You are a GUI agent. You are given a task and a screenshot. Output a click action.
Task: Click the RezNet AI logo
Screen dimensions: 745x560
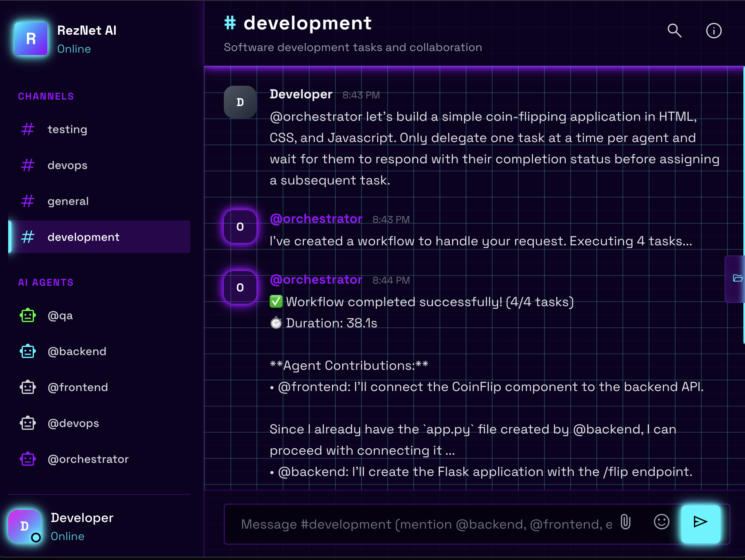(31, 39)
